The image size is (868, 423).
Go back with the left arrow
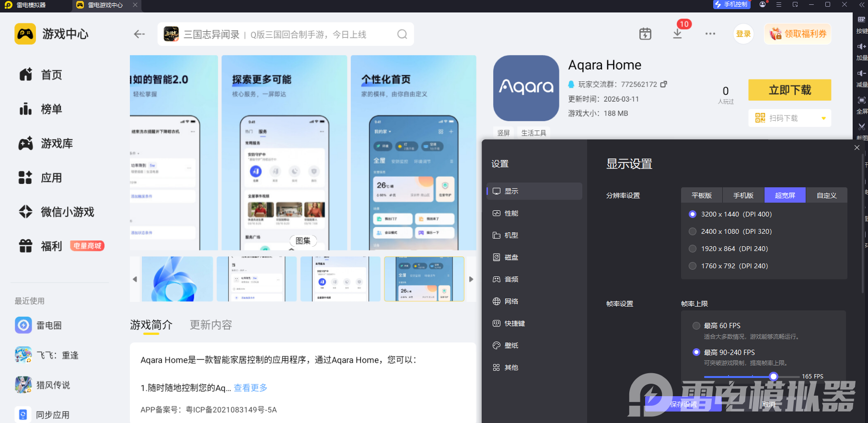tap(139, 34)
